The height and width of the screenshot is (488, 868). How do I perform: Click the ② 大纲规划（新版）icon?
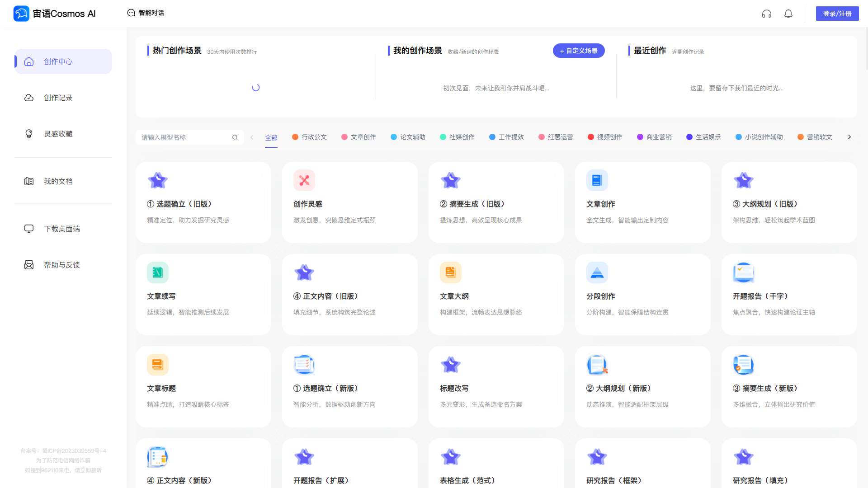pos(597,365)
